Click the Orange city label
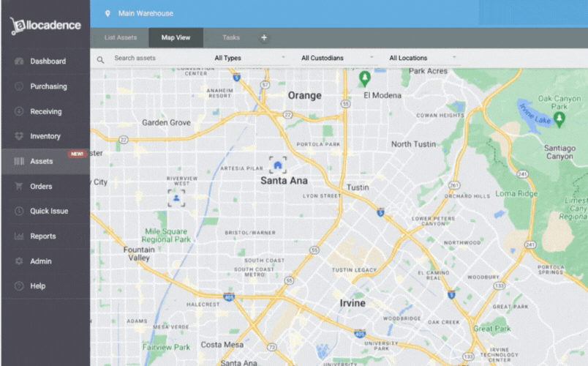588x366 pixels. click(304, 96)
